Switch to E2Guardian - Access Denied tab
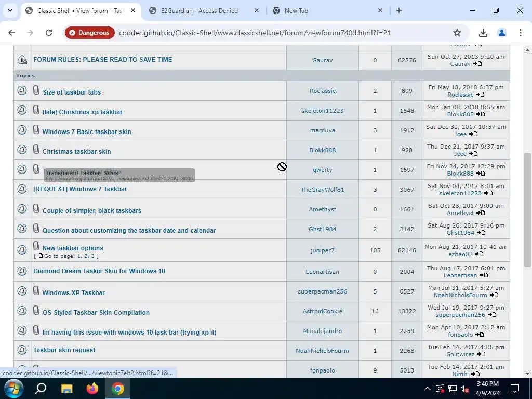The height and width of the screenshot is (399, 532). [x=199, y=10]
